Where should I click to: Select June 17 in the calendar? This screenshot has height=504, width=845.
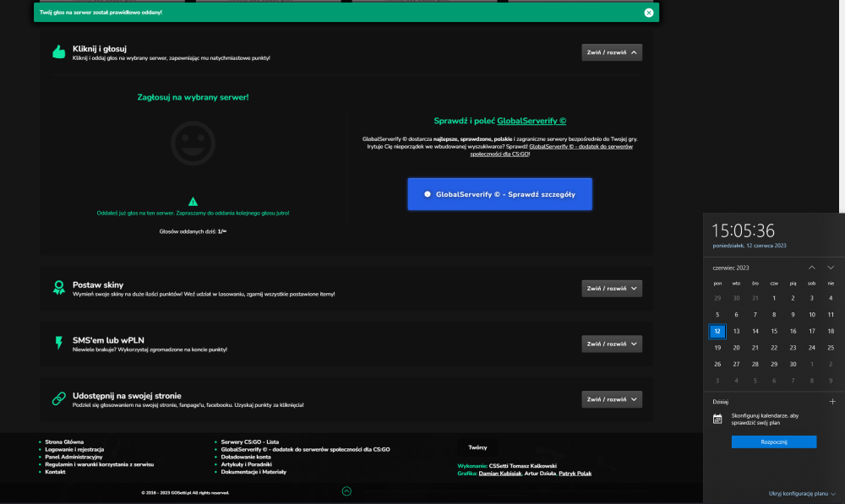pyautogui.click(x=811, y=331)
